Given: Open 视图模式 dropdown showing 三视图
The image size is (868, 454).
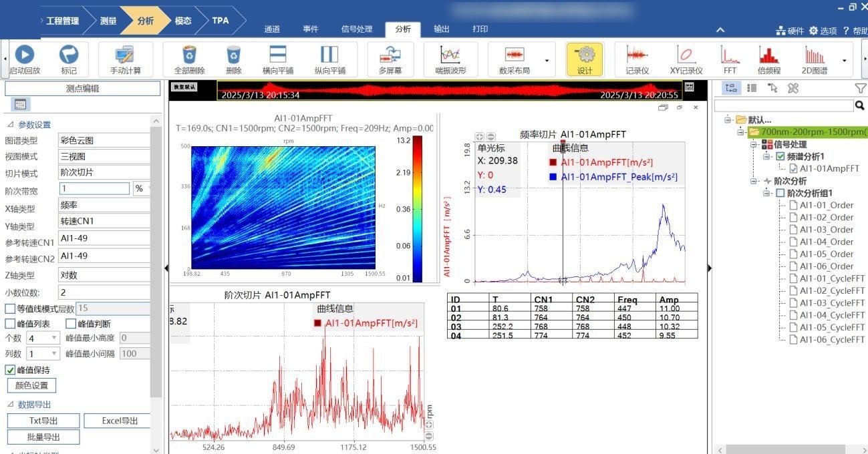Looking at the screenshot, I should (x=104, y=156).
